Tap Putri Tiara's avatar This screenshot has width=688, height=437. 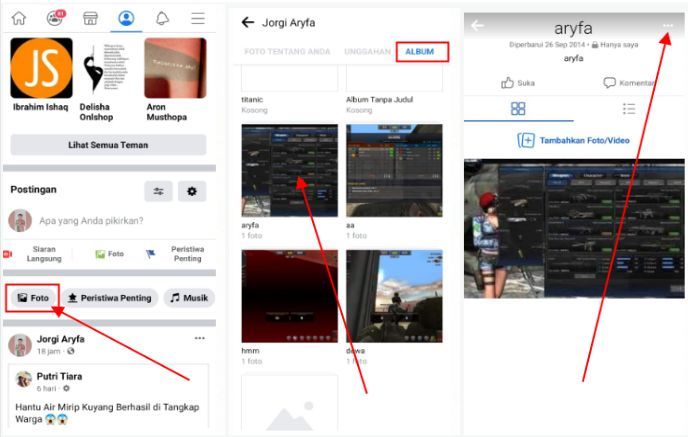(24, 379)
